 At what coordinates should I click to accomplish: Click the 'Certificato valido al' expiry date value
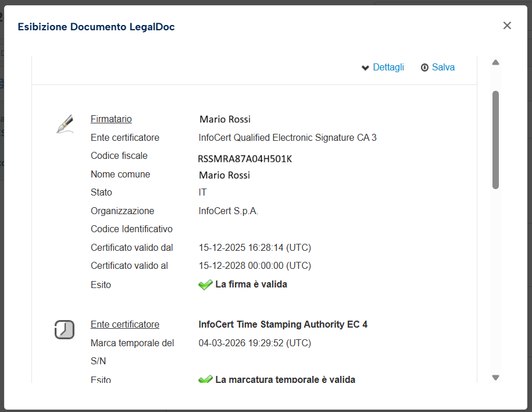click(255, 266)
